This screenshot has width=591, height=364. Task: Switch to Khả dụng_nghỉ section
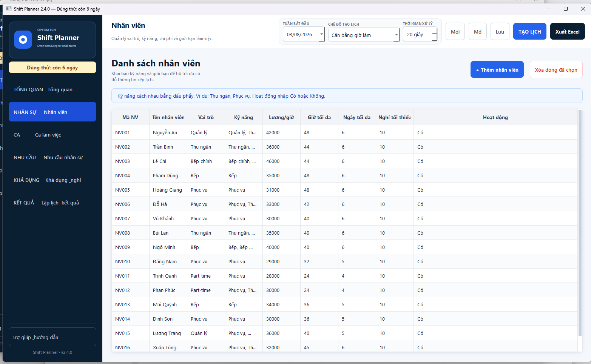click(52, 180)
